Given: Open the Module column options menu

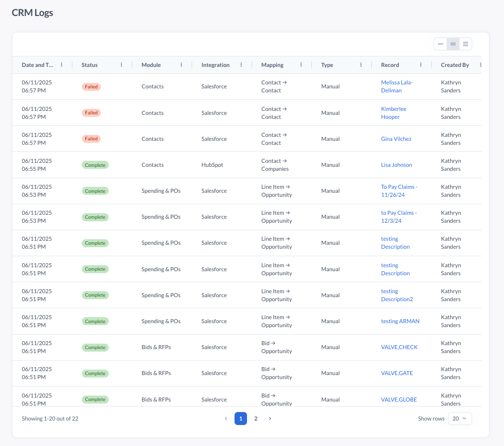Looking at the screenshot, I should pos(181,65).
